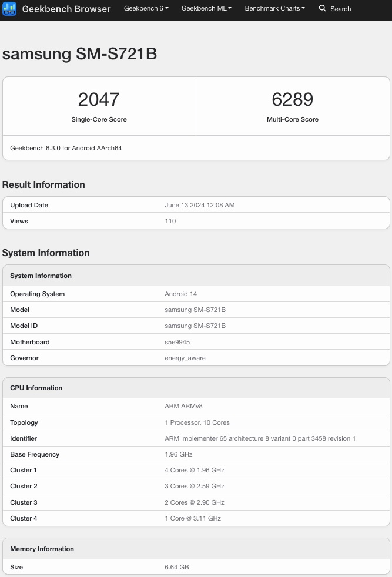Select the Android 14 operating system value
Screen dimensions: 392x577
(x=180, y=294)
